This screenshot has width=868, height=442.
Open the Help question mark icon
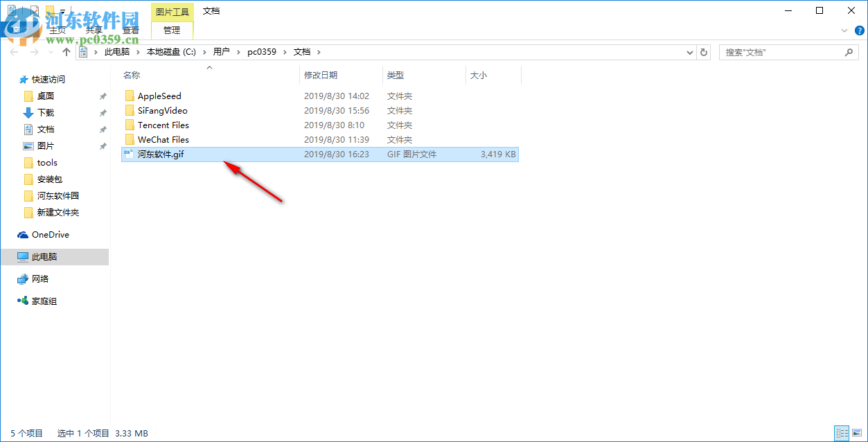(859, 30)
